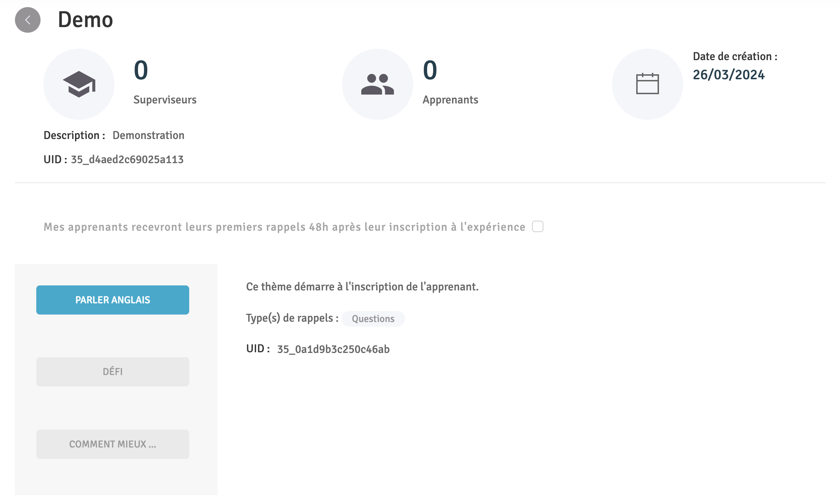Viewport: 840px width, 504px height.
Task: Enable the 48h first reminders checkbox
Action: [x=537, y=226]
